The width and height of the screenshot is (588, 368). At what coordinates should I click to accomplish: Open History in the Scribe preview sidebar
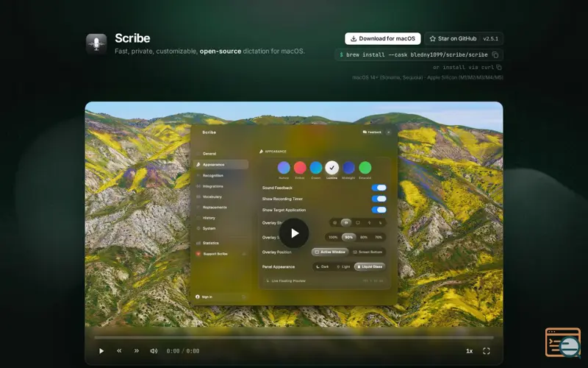click(209, 218)
